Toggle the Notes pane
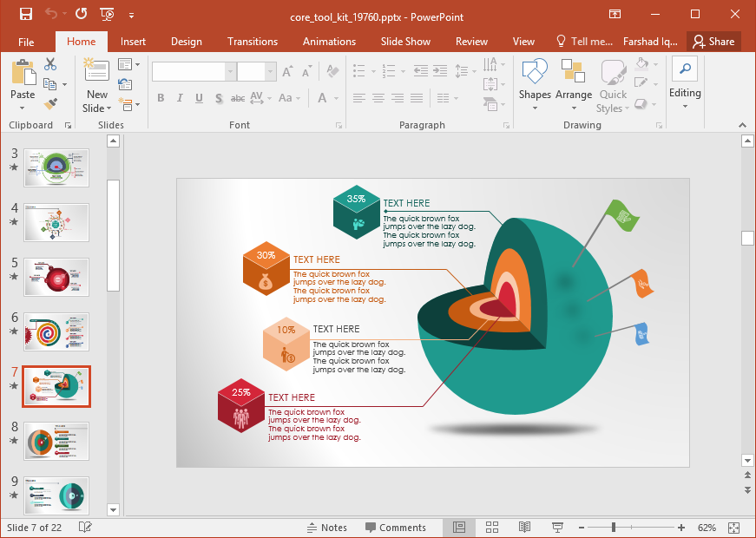 [327, 528]
